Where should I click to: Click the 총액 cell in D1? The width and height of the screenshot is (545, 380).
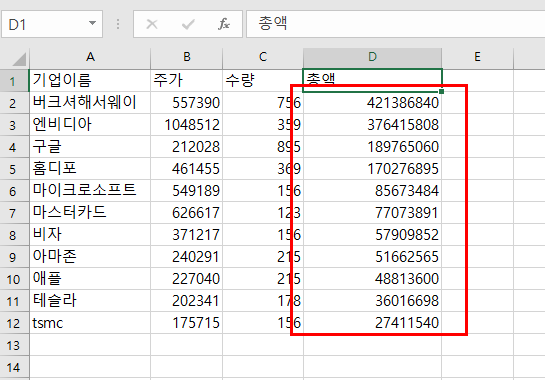click(x=372, y=81)
